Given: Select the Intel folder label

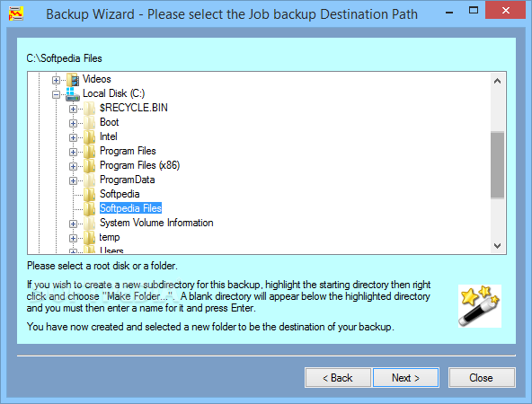Looking at the screenshot, I should click(x=108, y=136).
